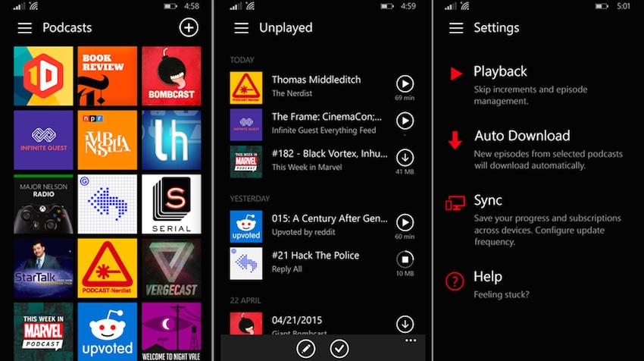Tap the 'Unplayed' screen heading
The height and width of the screenshot is (361, 644).
tap(286, 28)
